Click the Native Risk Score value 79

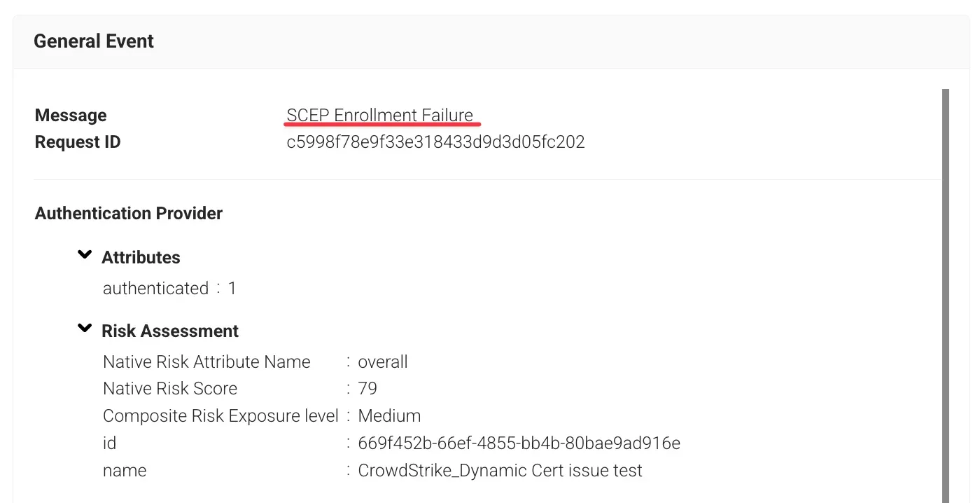point(367,389)
